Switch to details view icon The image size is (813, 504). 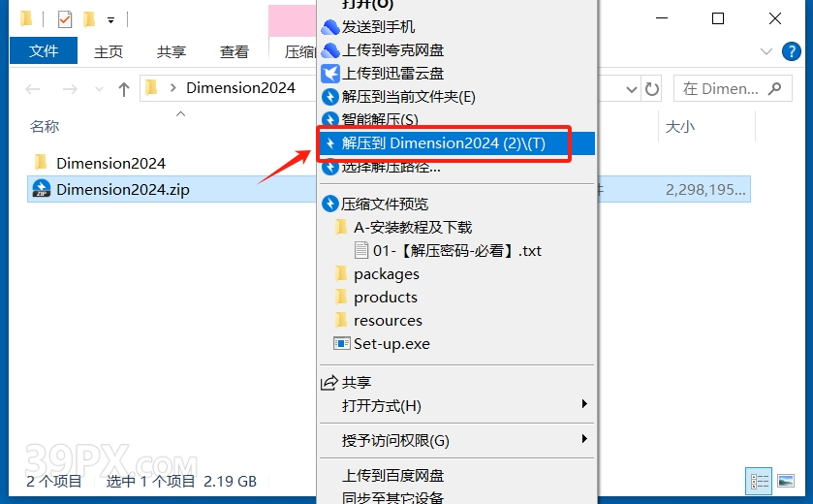[759, 481]
